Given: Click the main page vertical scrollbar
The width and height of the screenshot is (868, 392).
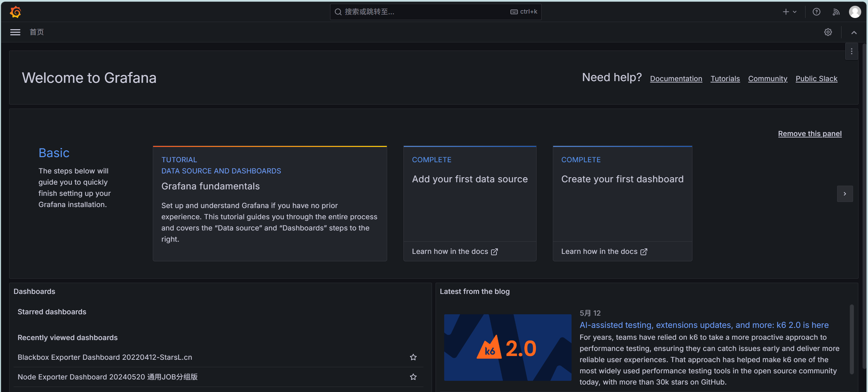Looking at the screenshot, I should 864,206.
